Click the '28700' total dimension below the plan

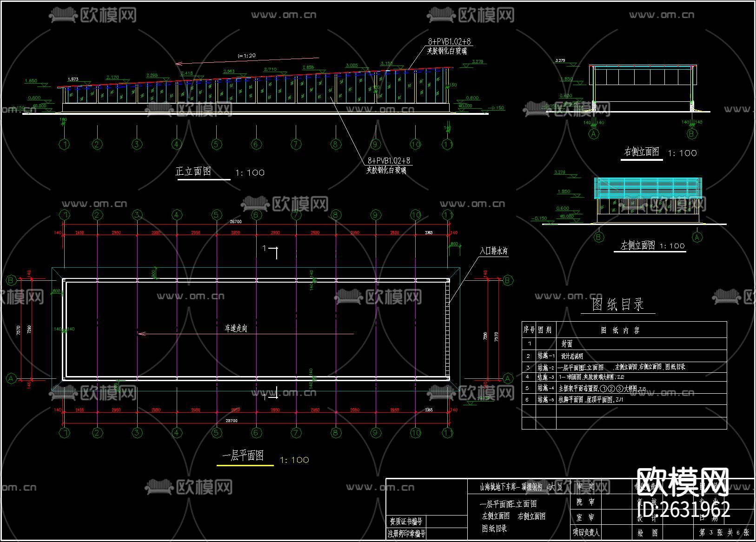pos(231,421)
